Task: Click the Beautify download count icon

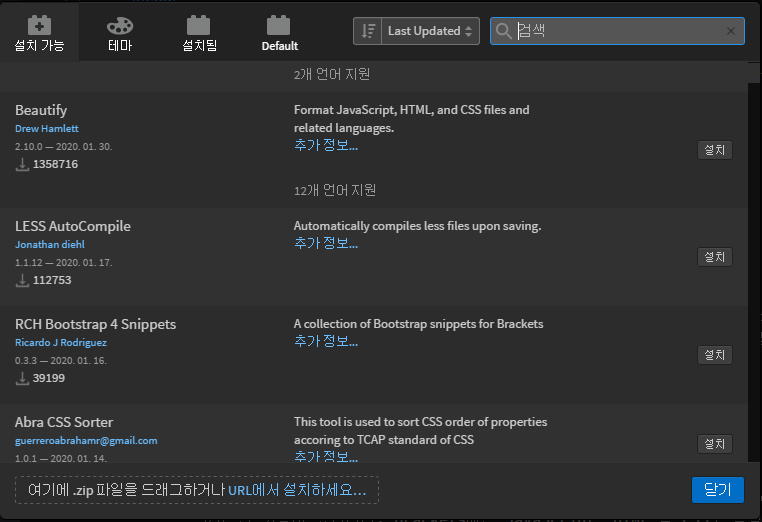Action: pos(22,164)
